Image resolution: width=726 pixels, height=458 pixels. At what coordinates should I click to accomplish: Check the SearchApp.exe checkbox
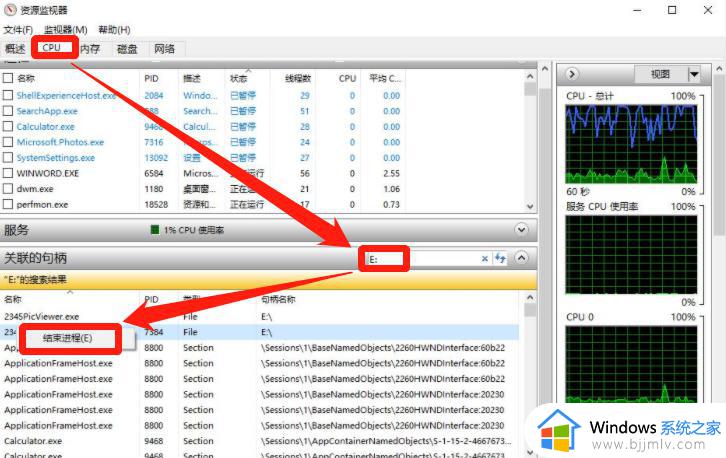point(7,111)
